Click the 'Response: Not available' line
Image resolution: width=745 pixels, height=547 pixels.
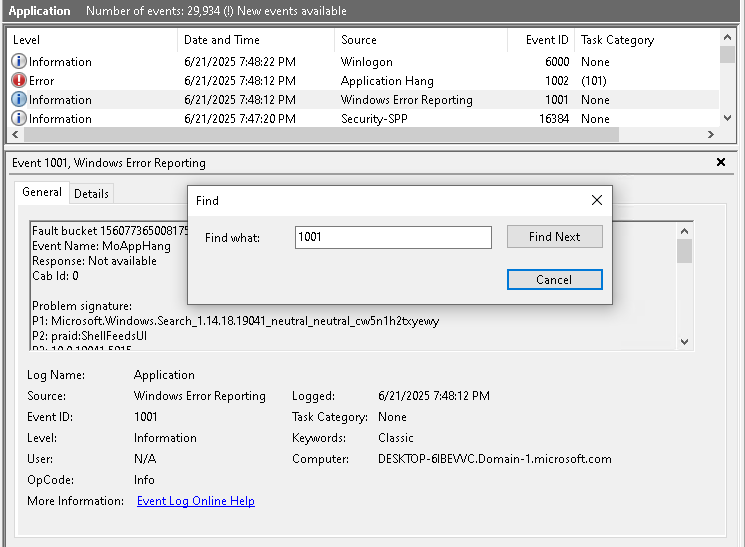94,261
